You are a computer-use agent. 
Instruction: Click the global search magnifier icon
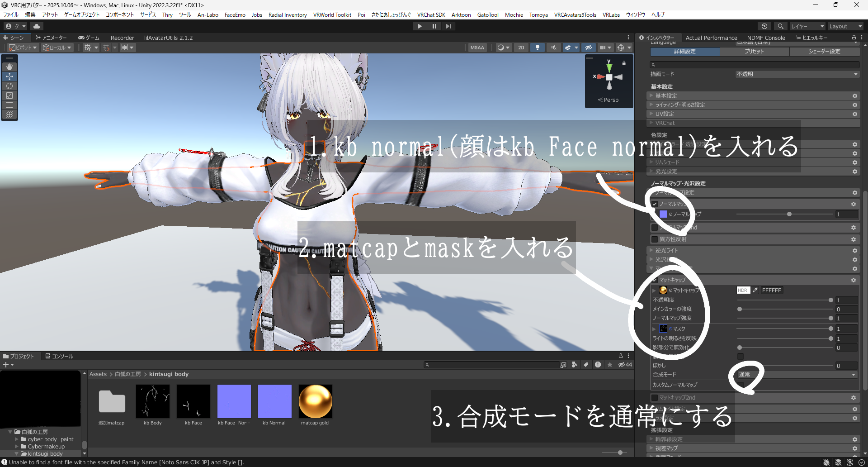(780, 26)
